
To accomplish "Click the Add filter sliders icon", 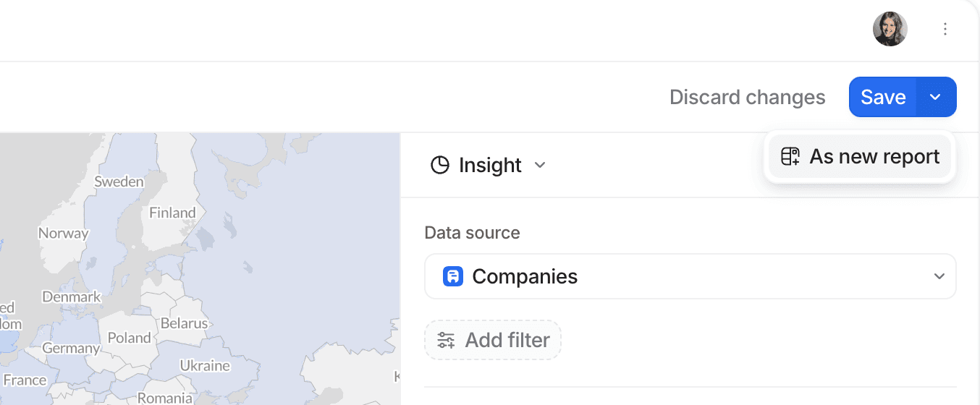I will [446, 340].
